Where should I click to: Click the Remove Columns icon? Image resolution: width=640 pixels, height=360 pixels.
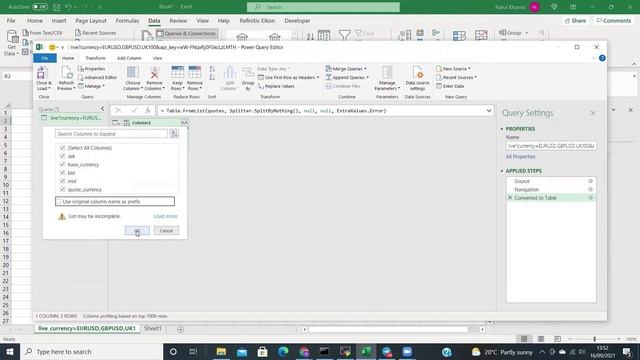coord(154,73)
